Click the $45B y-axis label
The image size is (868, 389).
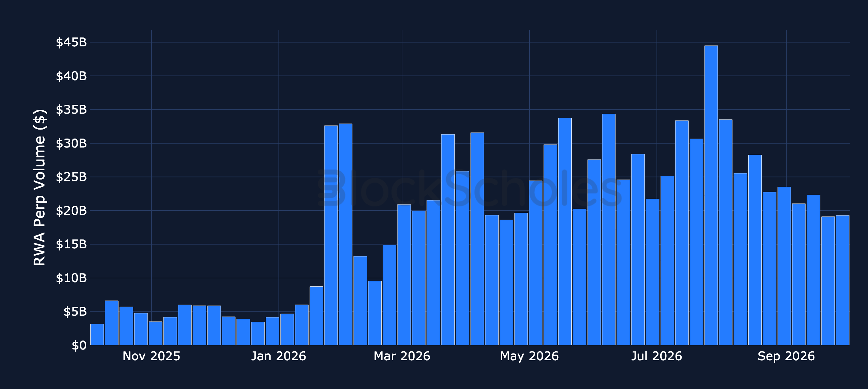click(71, 42)
